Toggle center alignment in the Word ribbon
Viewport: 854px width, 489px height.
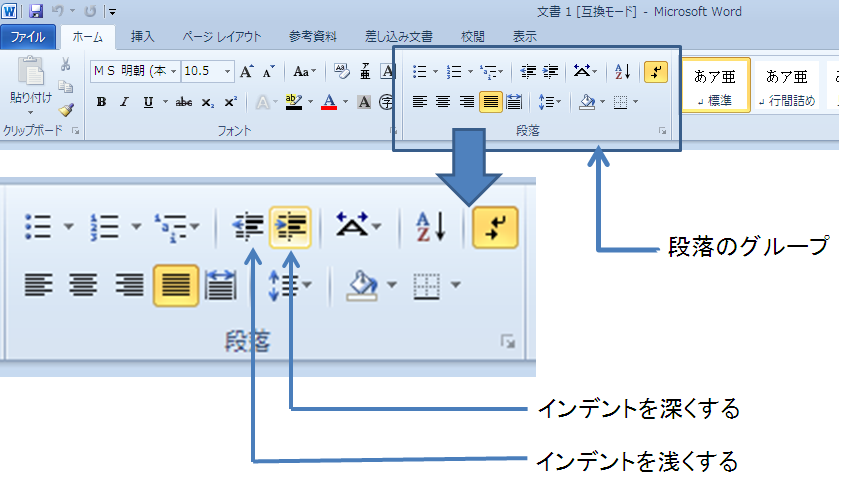[x=443, y=102]
